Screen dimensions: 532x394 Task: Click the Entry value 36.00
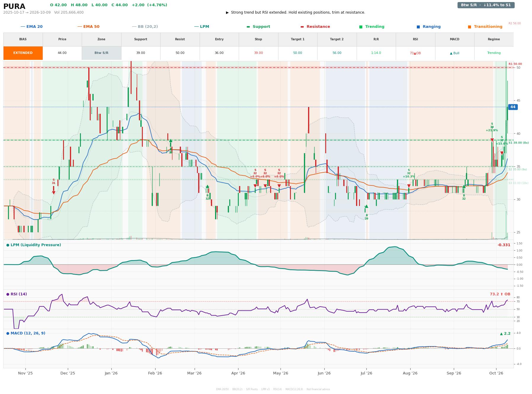tap(219, 53)
